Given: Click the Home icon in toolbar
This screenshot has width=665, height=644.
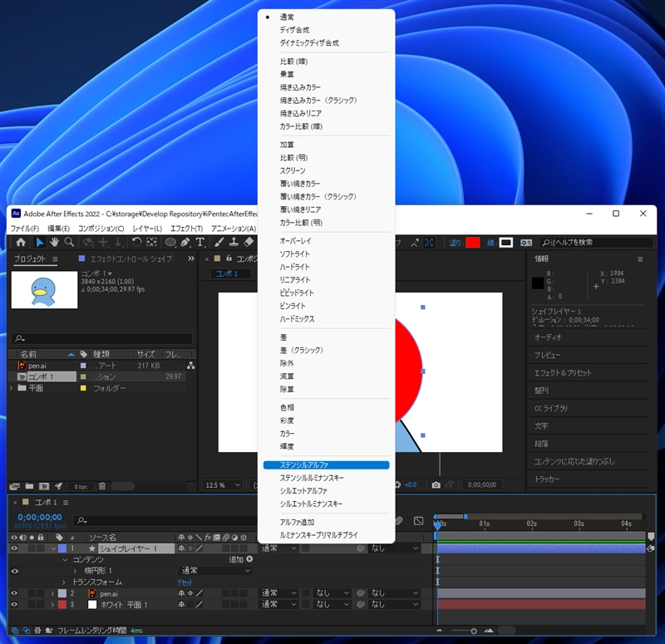Looking at the screenshot, I should (22, 243).
